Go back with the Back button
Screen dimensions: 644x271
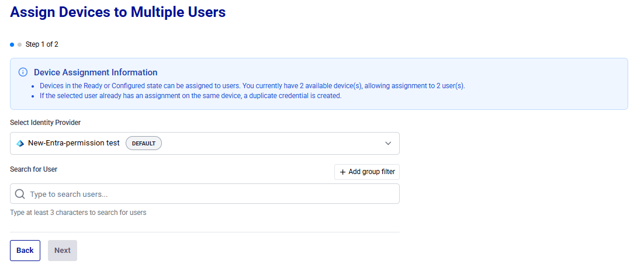(x=25, y=251)
